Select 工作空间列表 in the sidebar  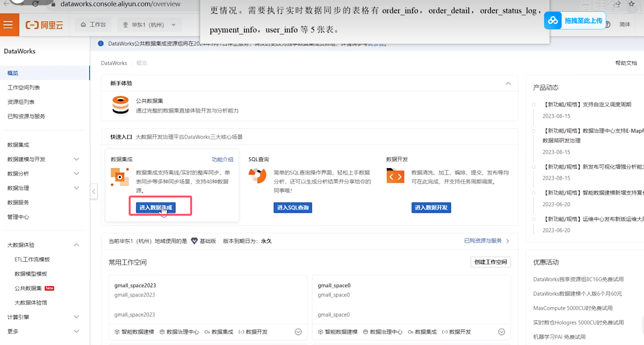point(24,87)
